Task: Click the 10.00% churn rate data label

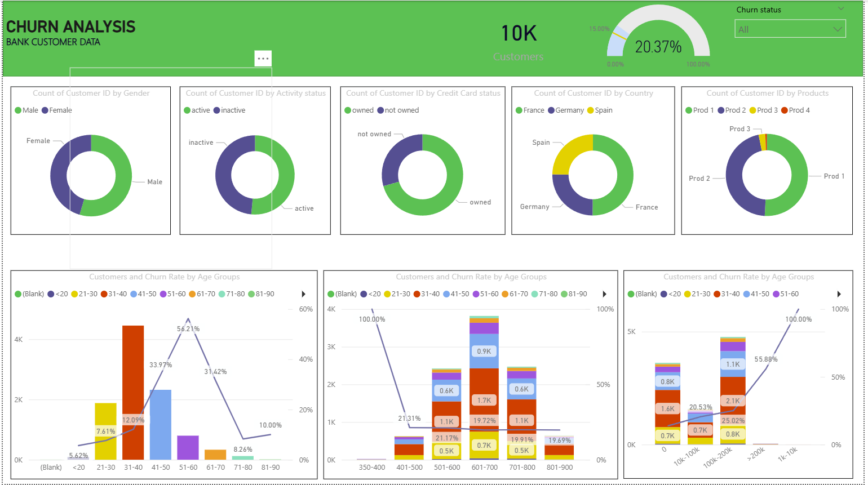Action: pos(271,425)
